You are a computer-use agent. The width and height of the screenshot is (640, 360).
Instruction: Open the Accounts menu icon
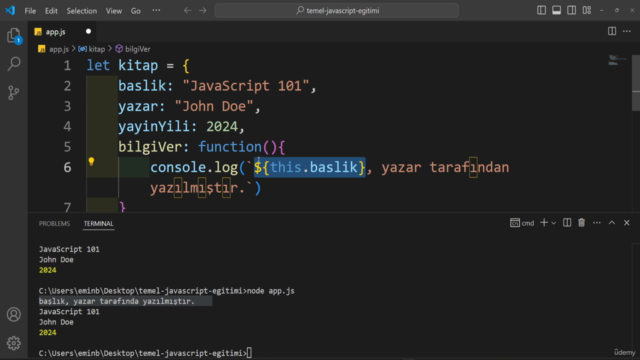14,314
